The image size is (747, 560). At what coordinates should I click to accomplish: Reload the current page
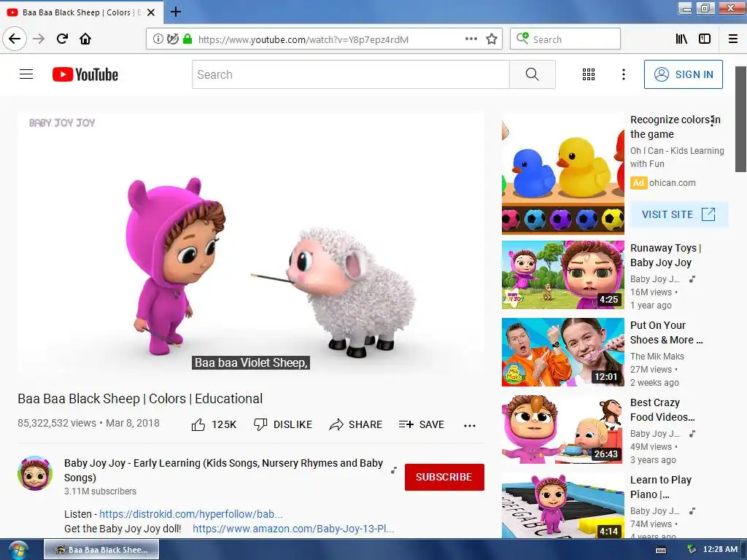point(62,39)
